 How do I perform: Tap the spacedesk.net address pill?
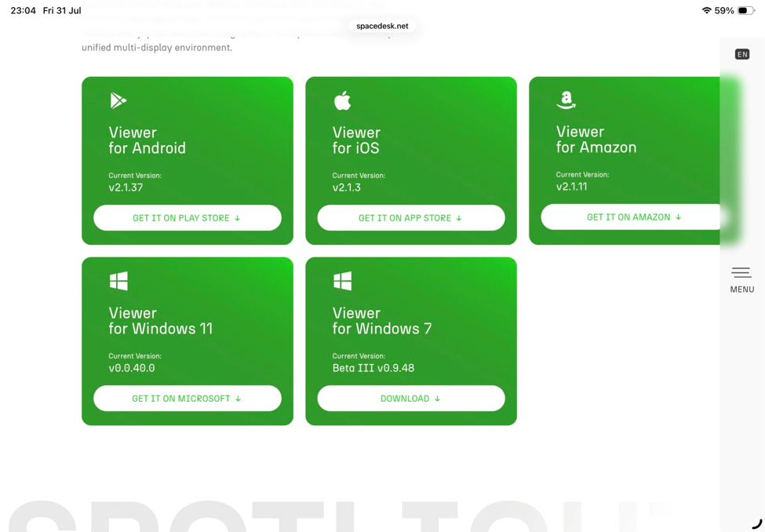(x=383, y=26)
